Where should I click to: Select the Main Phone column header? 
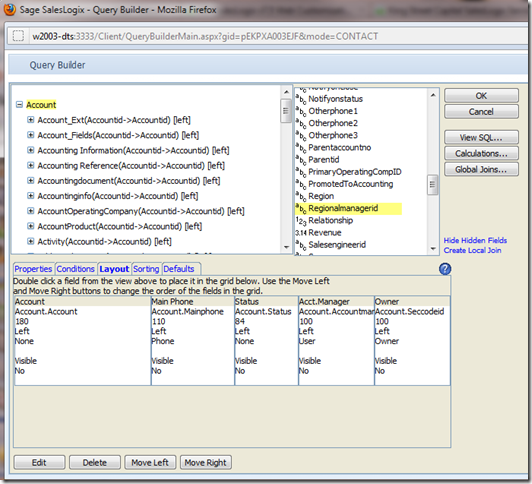point(192,302)
